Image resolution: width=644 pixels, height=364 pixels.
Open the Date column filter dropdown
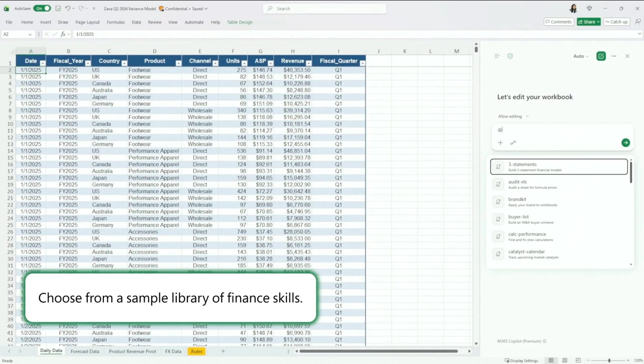click(43, 63)
